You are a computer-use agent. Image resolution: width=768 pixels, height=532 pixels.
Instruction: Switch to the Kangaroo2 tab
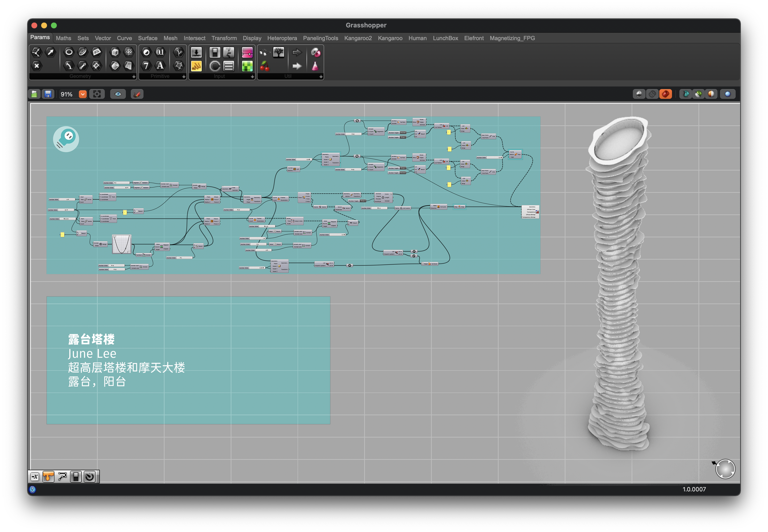pos(358,38)
